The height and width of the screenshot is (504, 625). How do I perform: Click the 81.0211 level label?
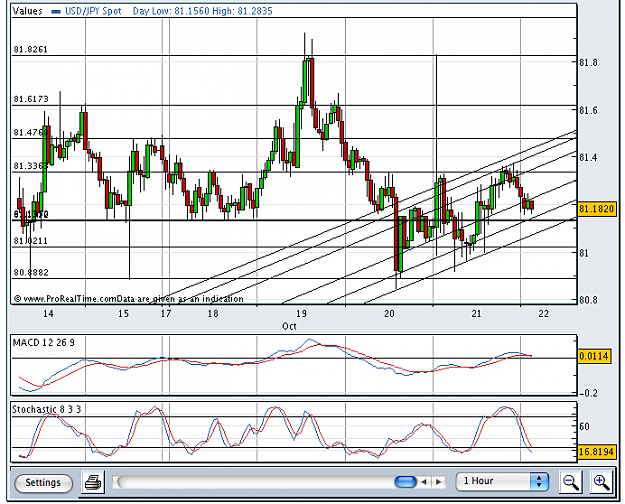point(30,241)
